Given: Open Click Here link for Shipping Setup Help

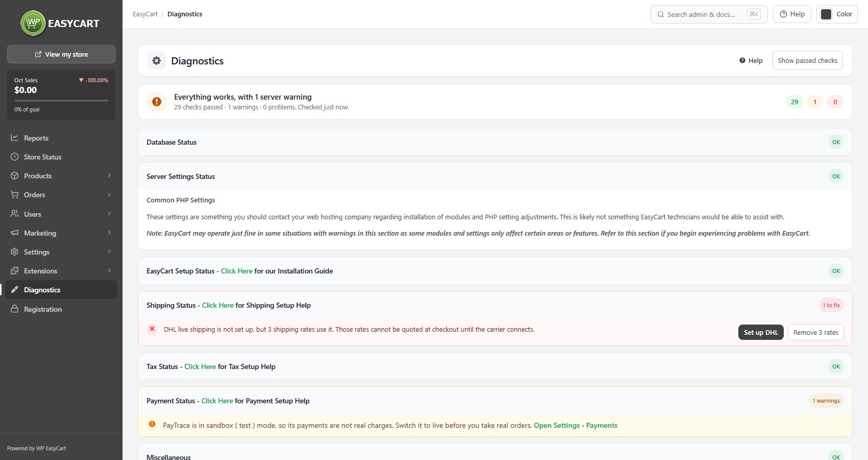Looking at the screenshot, I should 218,305.
